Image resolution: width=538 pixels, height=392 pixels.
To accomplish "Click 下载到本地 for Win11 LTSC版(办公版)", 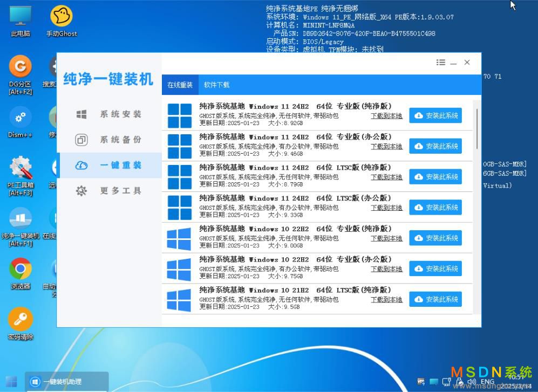I will pyautogui.click(x=386, y=208).
